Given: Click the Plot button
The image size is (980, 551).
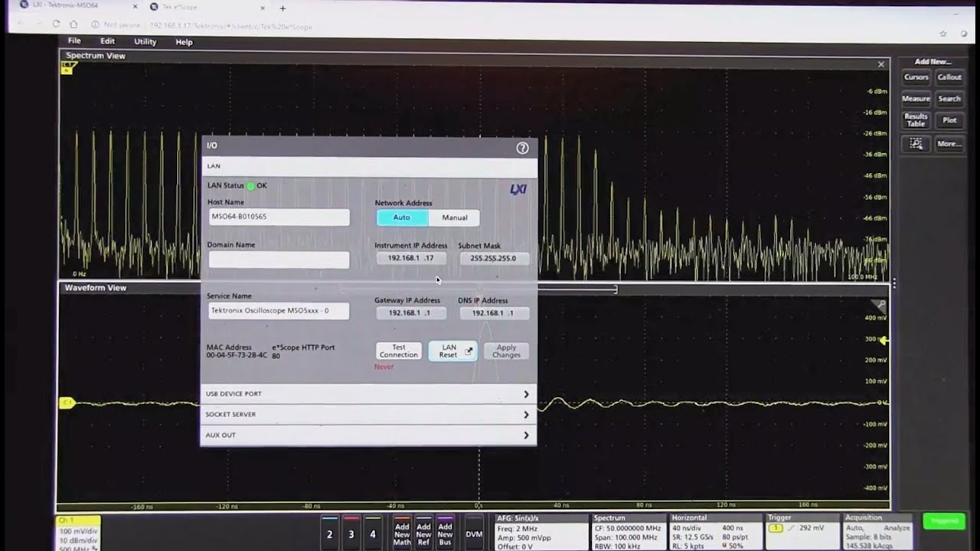Looking at the screenshot, I should pos(949,120).
